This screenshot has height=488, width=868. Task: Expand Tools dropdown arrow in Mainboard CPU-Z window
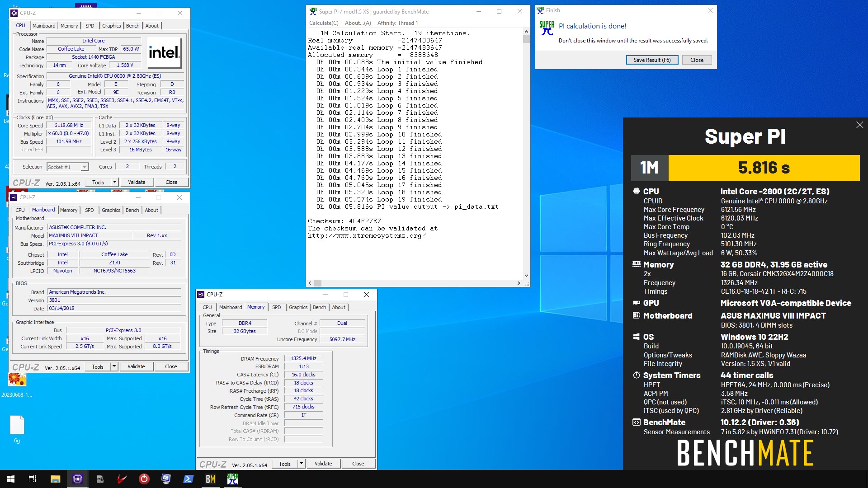pos(114,366)
